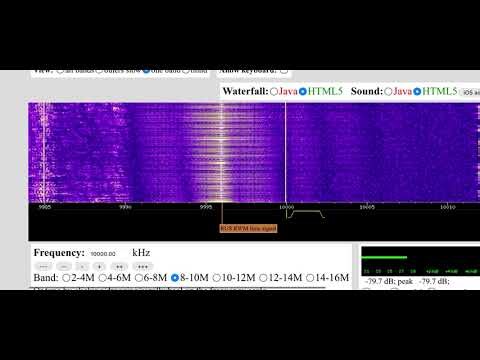
Task: Click the bright signal trace in the waterfall
Action: (222, 152)
